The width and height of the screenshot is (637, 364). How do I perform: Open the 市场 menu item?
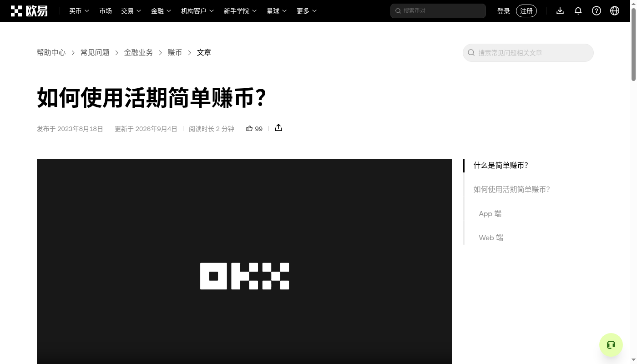point(106,11)
